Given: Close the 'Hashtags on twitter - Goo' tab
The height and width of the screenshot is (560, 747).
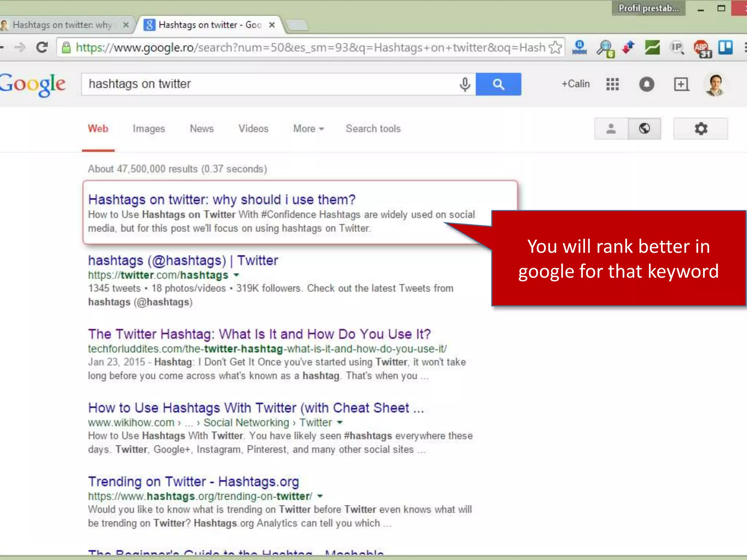Looking at the screenshot, I should (272, 25).
